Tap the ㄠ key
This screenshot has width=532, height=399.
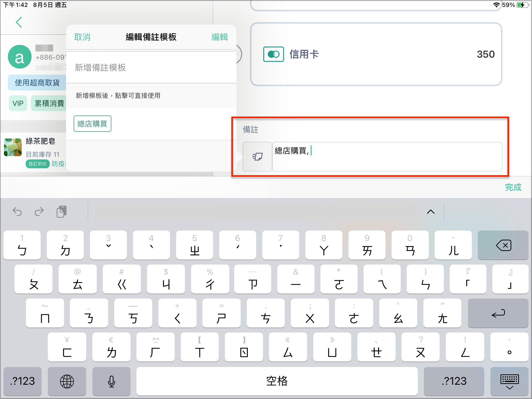coord(398,313)
